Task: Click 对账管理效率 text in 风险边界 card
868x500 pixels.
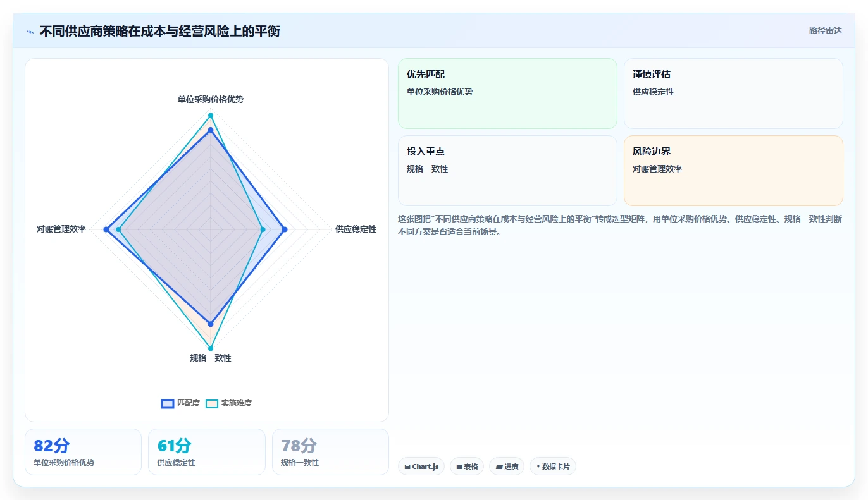Action: (657, 169)
